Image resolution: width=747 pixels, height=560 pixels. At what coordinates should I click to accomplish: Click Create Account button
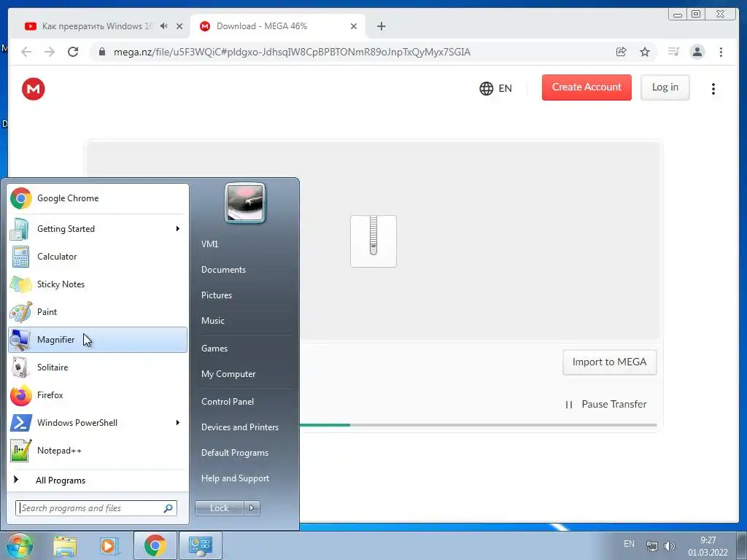coord(587,87)
